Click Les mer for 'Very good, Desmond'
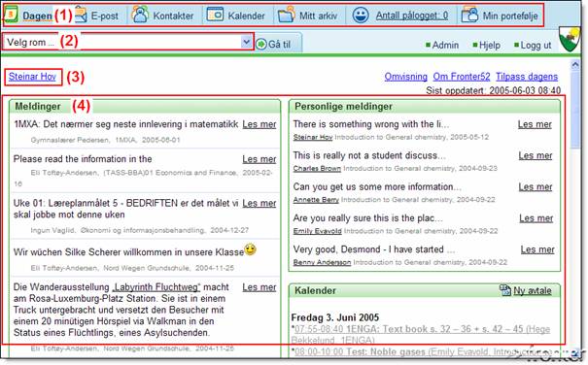The image size is (588, 365). pyautogui.click(x=537, y=249)
